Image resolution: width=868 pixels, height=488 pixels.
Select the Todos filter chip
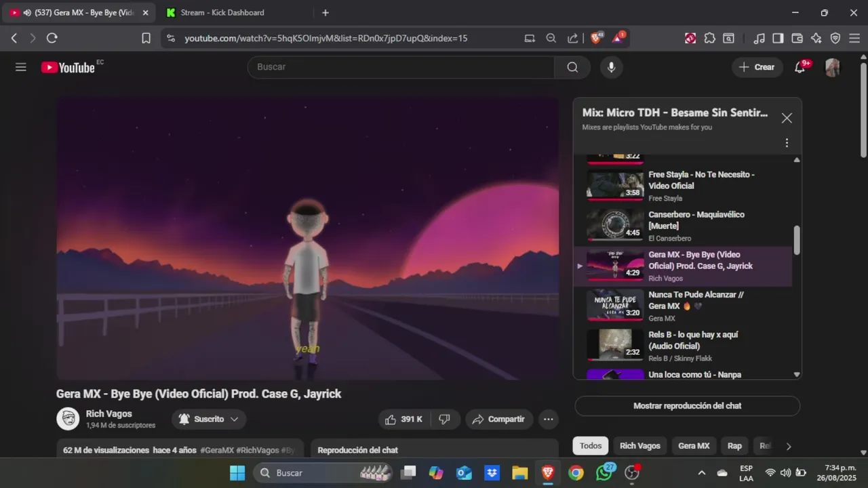coord(591,446)
